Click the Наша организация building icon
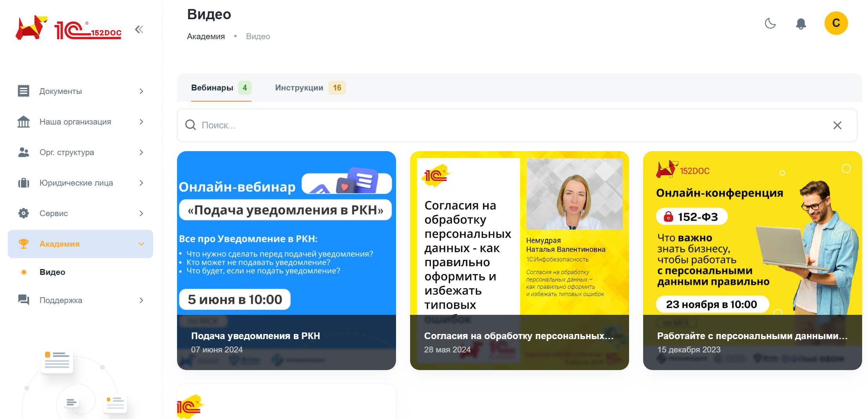This screenshot has width=868, height=419. (x=24, y=121)
